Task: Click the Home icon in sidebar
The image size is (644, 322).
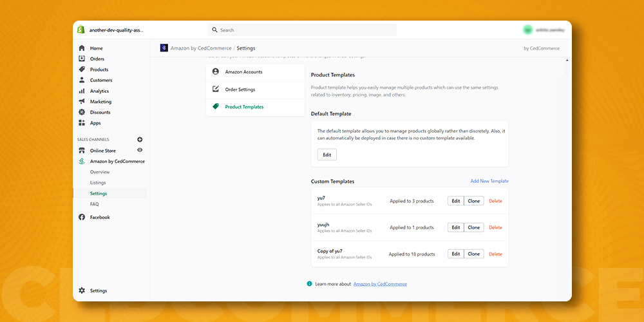Action: 82,48
